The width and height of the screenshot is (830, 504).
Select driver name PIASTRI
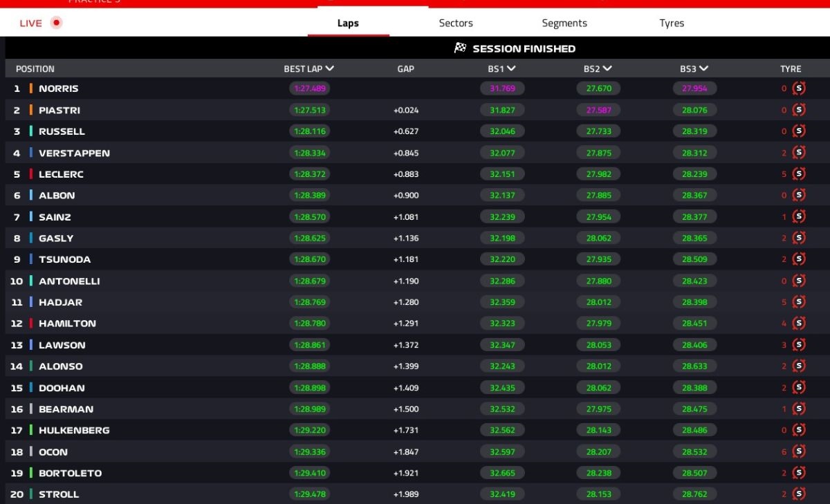point(59,110)
